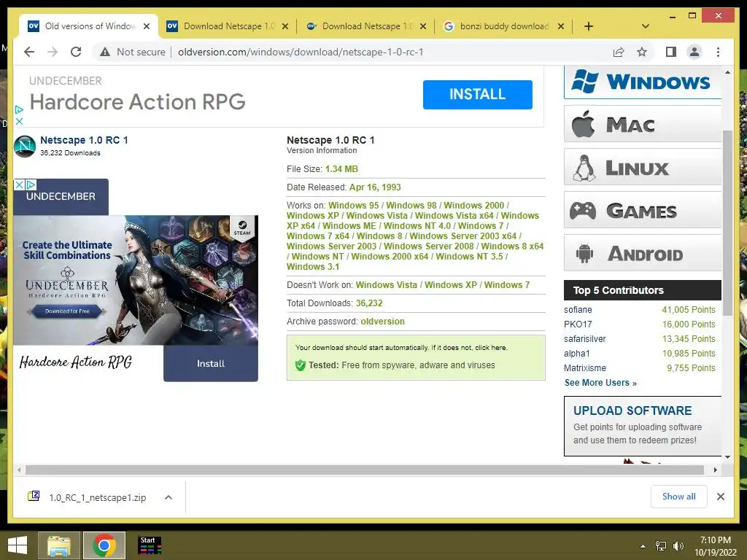Open the Chrome three-dot menu
This screenshot has width=747, height=560.
[718, 52]
